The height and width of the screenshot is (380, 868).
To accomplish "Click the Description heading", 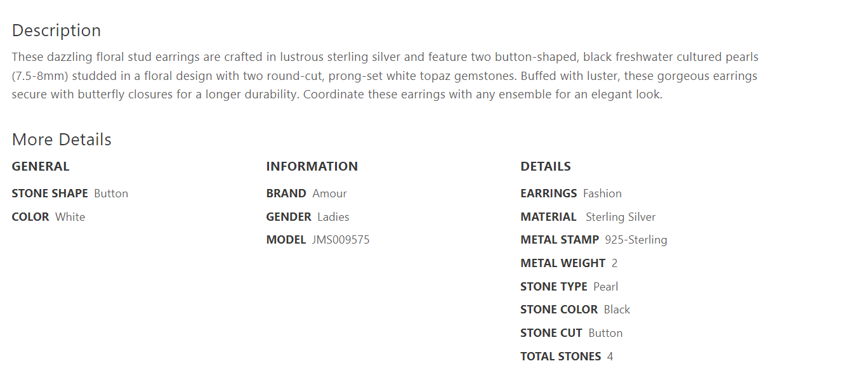I will pos(56,30).
